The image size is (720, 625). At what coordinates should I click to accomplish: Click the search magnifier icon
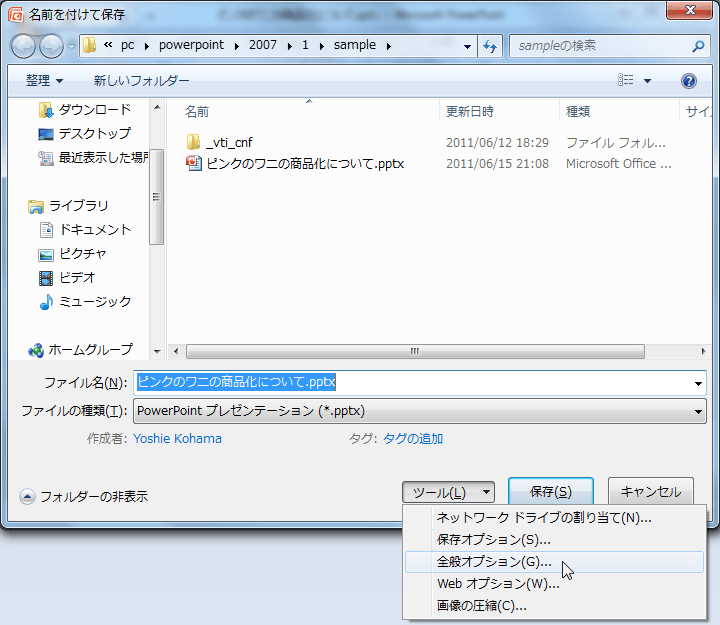click(x=698, y=46)
